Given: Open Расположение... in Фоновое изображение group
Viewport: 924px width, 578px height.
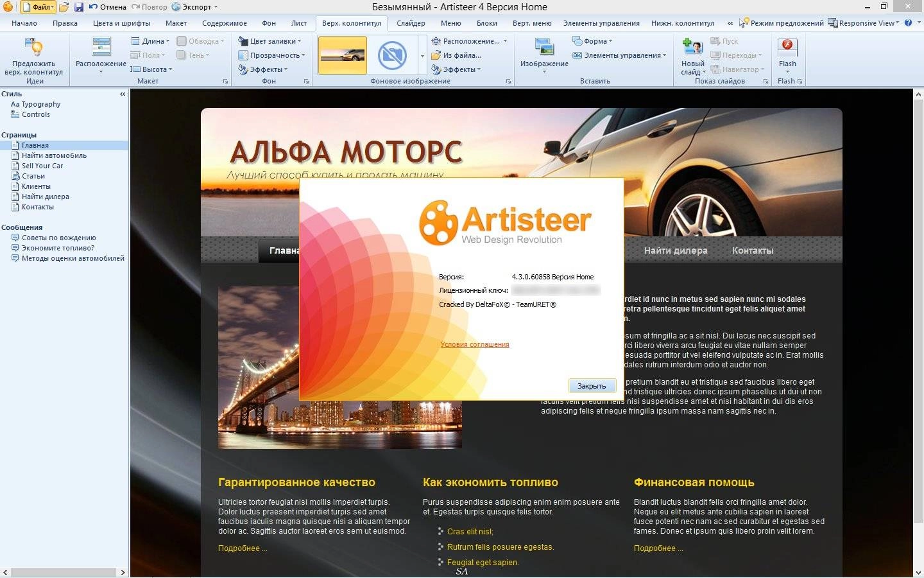Looking at the screenshot, I should 469,41.
